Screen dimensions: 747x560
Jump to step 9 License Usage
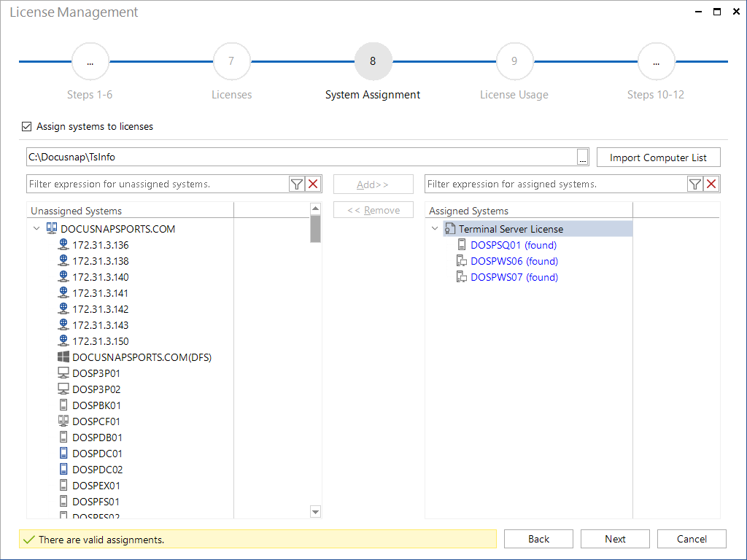click(x=514, y=61)
